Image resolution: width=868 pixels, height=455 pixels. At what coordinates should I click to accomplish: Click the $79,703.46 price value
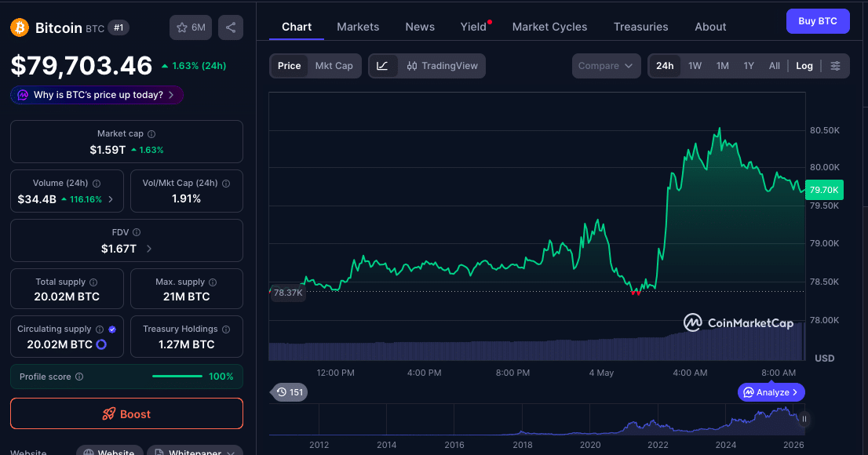(82, 66)
